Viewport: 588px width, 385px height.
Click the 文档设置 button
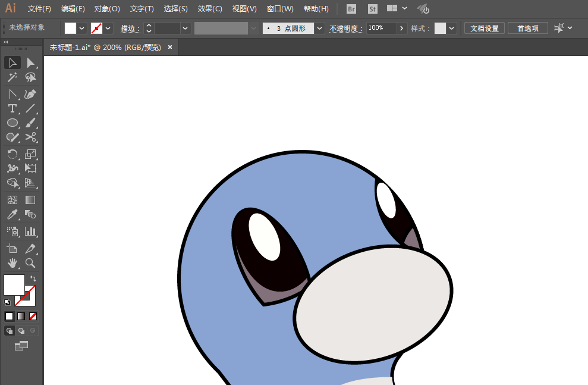[485, 28]
